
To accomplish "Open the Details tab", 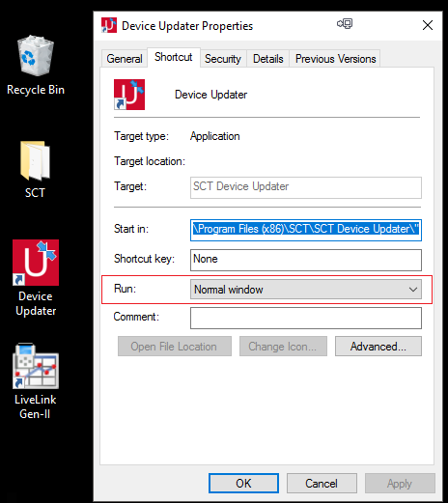I will 268,59.
